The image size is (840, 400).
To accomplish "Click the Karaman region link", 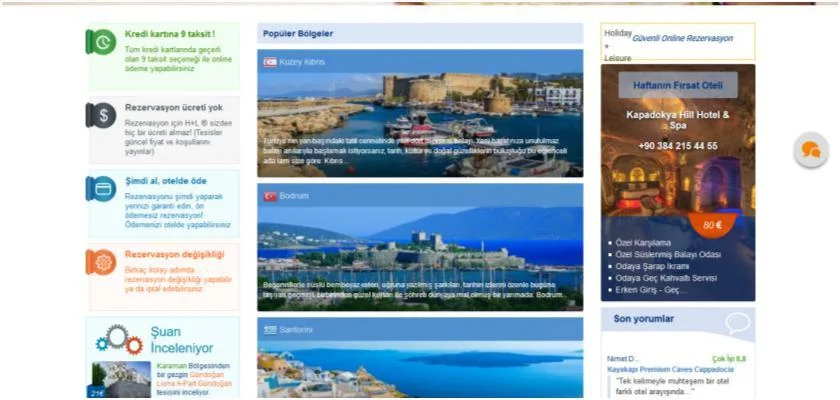I will click(x=145, y=366).
